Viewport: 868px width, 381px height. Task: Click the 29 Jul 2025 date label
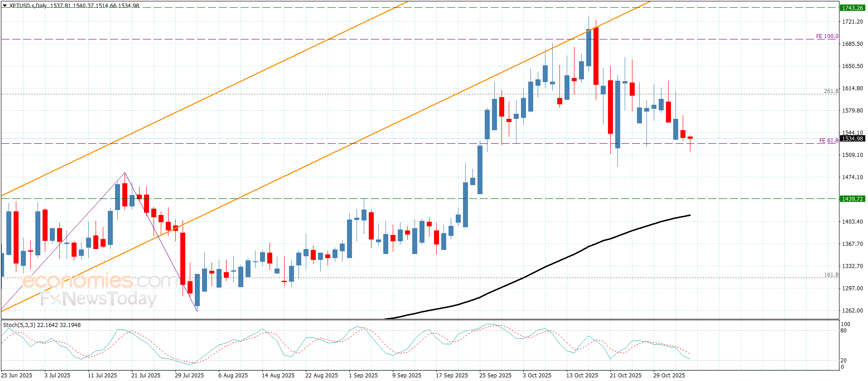(x=189, y=375)
